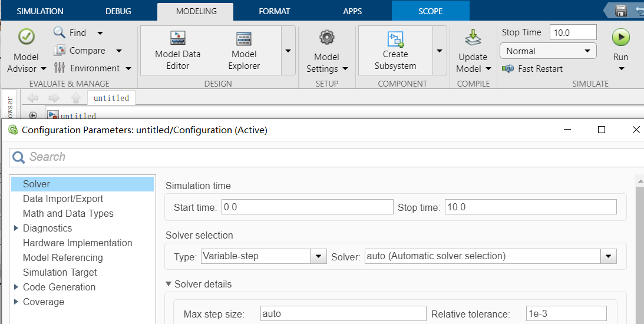Viewport: 644px width, 324px height.
Task: Expand the Component gallery dropdown
Action: pos(440,51)
